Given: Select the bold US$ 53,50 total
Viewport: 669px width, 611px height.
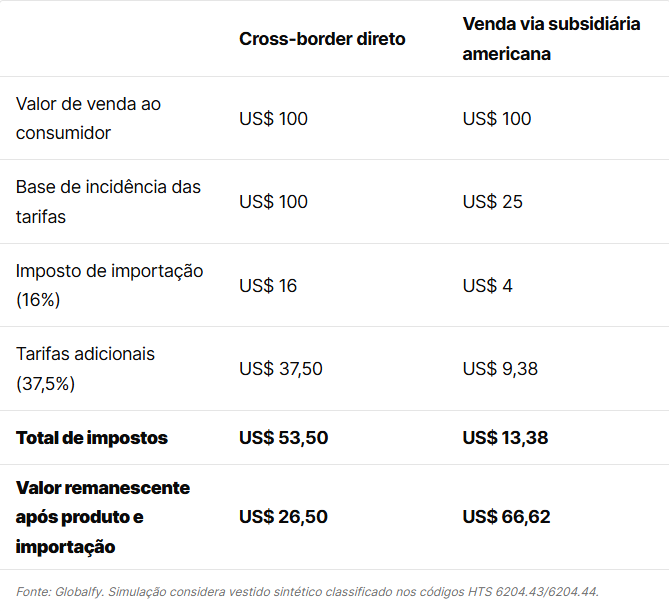Looking at the screenshot, I should coord(283,438).
